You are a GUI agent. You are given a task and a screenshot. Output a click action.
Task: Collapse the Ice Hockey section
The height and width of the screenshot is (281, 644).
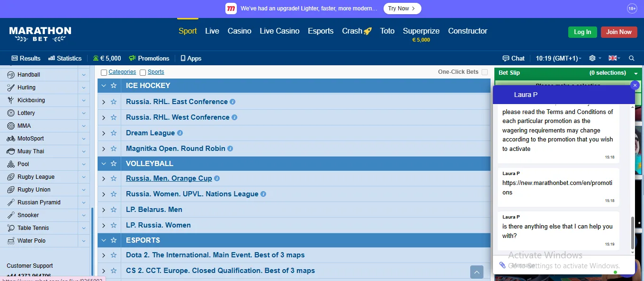(104, 86)
